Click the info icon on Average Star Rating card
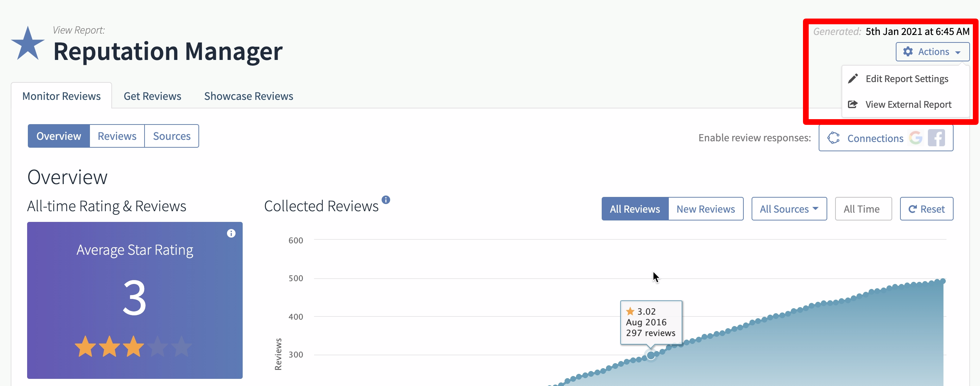 (x=231, y=233)
